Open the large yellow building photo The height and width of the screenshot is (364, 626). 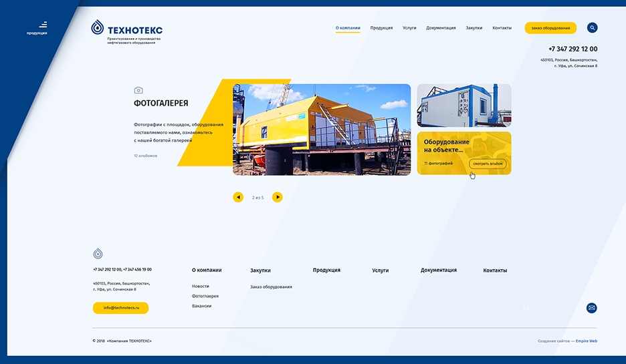point(322,130)
